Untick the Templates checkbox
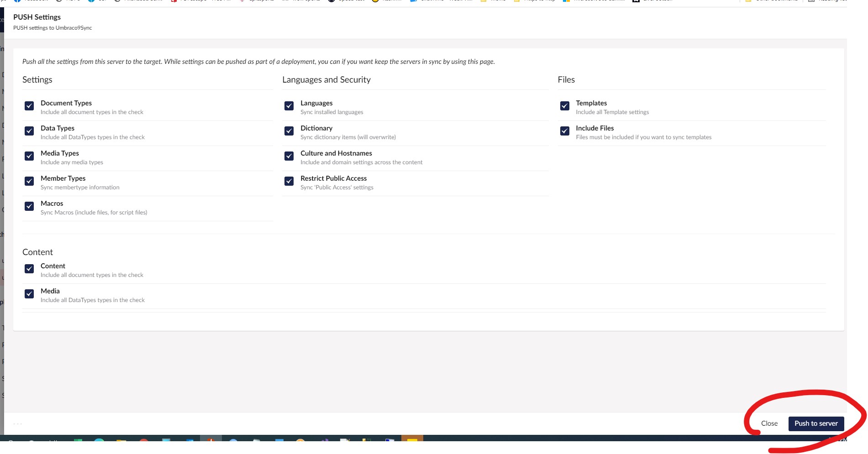The image size is (868, 454). coord(565,106)
